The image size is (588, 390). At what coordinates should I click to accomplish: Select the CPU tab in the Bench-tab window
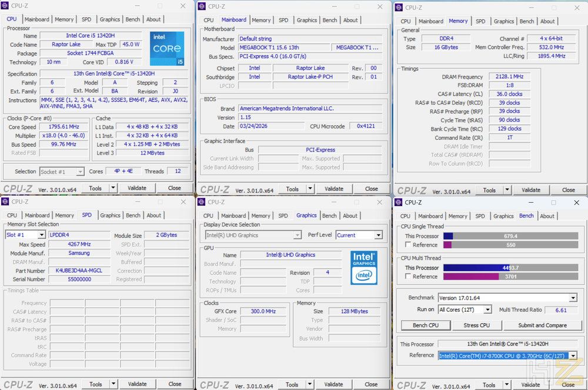405,216
